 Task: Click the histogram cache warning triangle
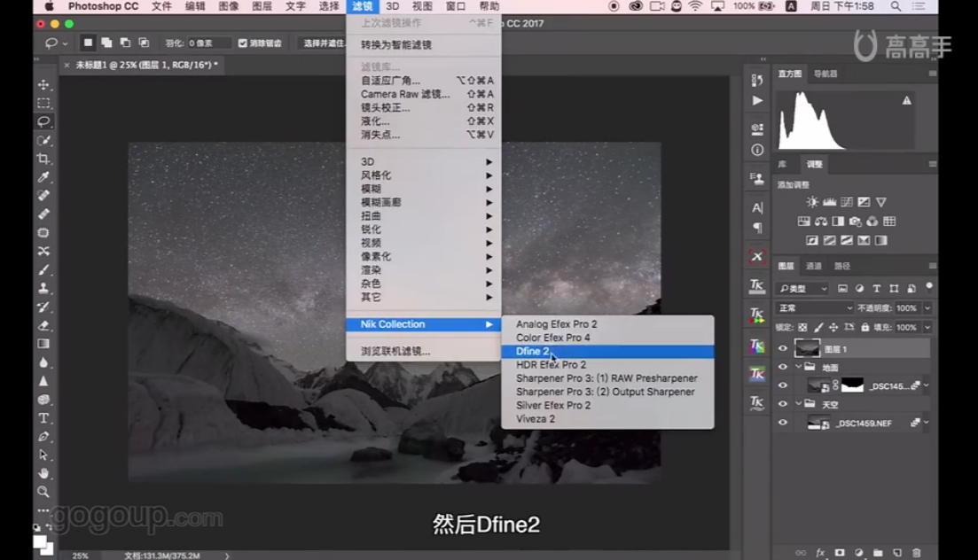tap(906, 100)
